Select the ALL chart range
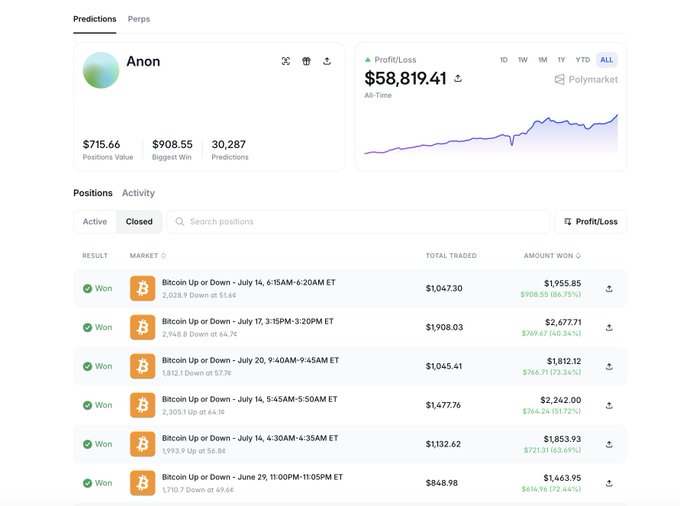This screenshot has height=506, width=680. click(607, 60)
